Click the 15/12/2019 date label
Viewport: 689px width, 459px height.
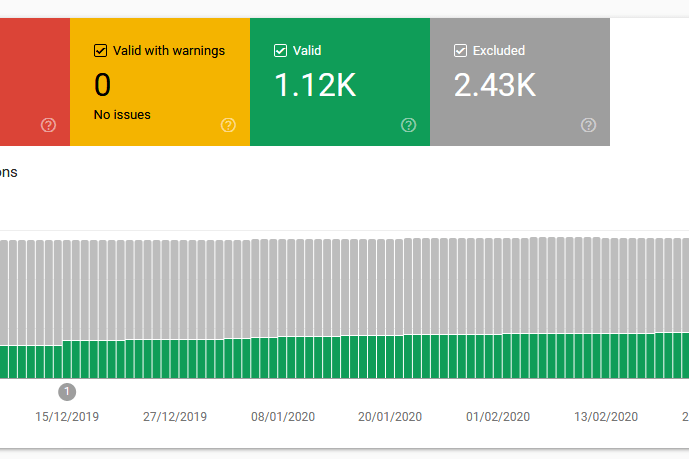[67, 417]
